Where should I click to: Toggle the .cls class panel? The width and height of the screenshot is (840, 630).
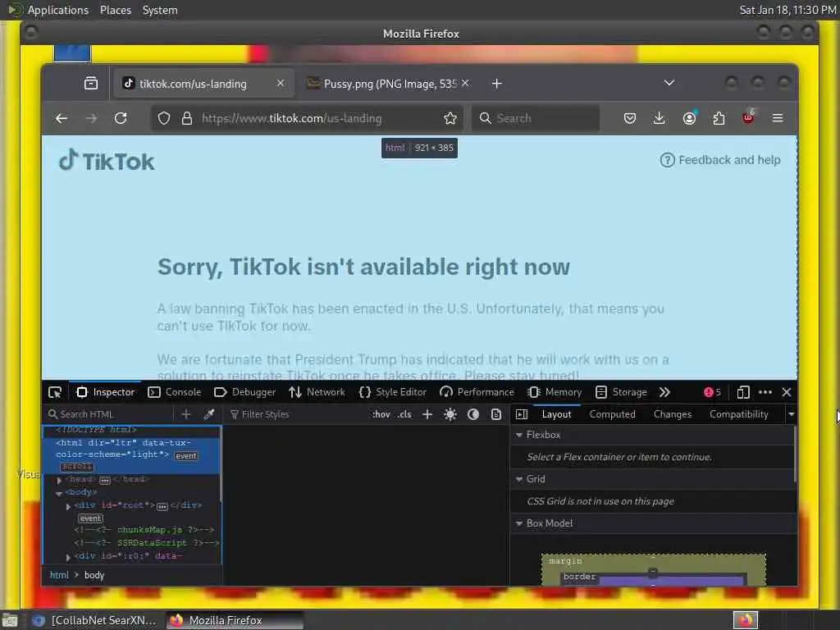[404, 414]
